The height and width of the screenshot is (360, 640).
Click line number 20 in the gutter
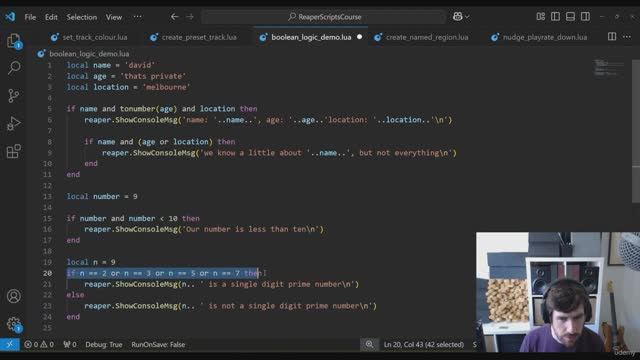(x=47, y=273)
